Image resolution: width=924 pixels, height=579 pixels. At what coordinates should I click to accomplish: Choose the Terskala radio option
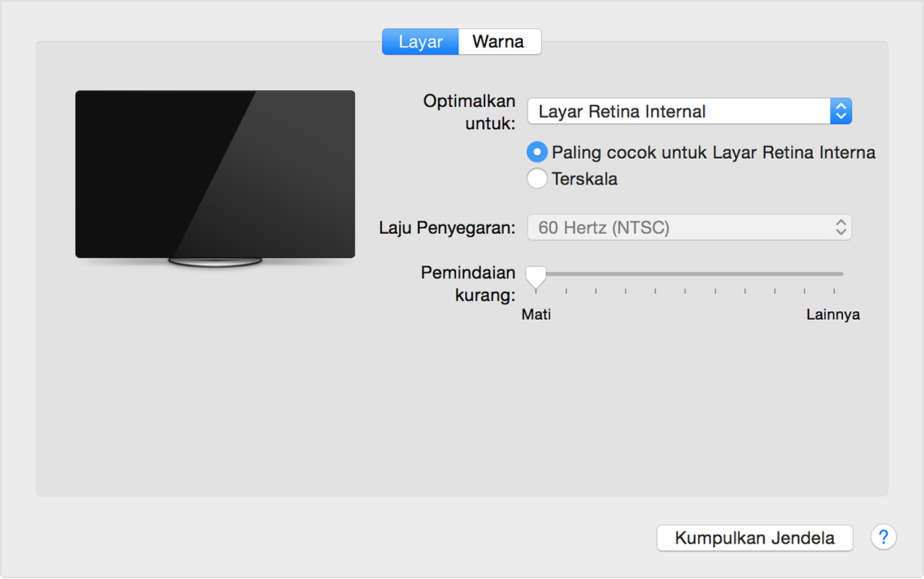[x=537, y=178]
